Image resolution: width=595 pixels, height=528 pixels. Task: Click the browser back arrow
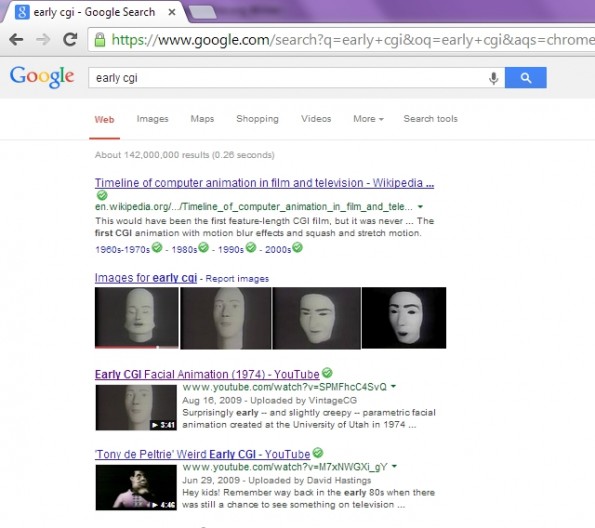click(x=16, y=39)
